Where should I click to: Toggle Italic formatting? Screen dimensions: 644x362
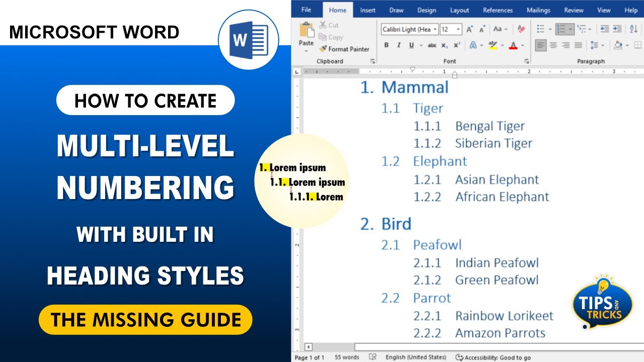(x=398, y=45)
